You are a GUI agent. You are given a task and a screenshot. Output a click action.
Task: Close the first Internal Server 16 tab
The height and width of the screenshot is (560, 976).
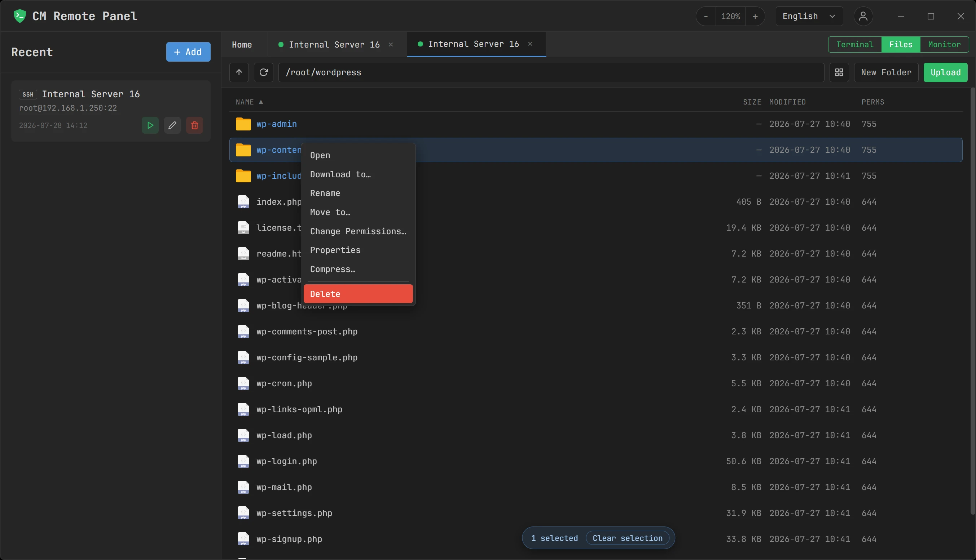391,45
